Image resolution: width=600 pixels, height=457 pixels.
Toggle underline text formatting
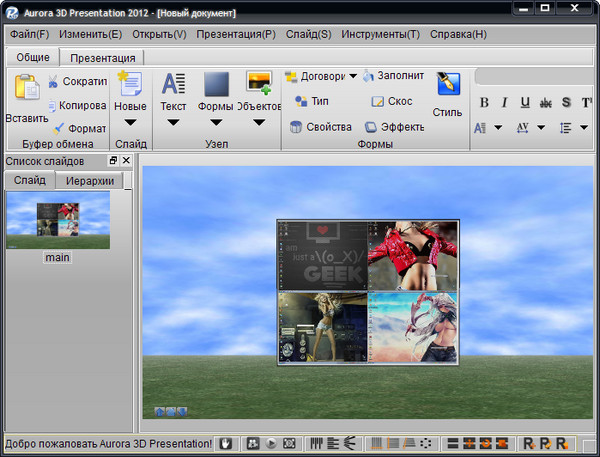tap(525, 102)
